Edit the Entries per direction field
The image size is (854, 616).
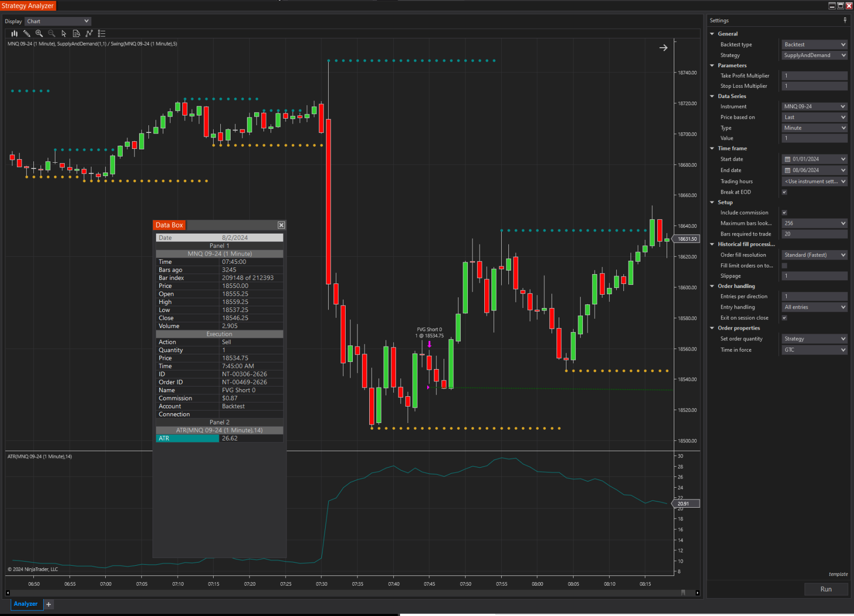pos(814,297)
